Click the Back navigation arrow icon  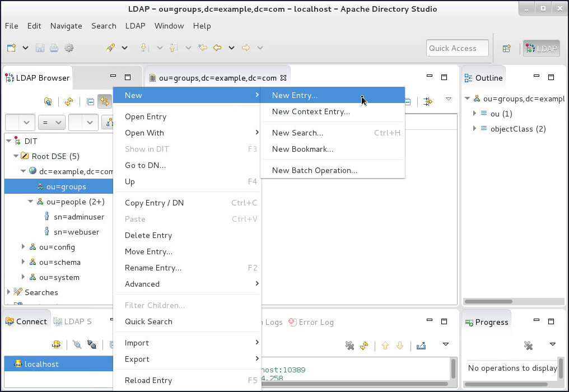(x=217, y=48)
